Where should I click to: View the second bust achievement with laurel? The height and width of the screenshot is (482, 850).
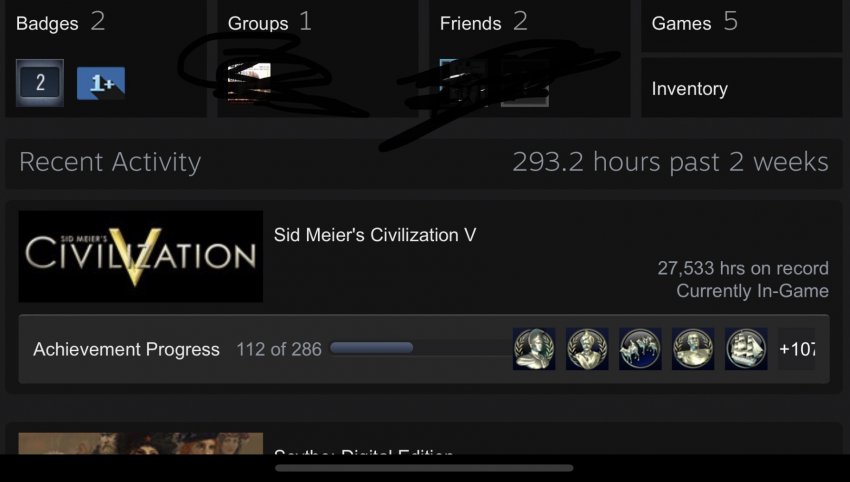coord(587,349)
